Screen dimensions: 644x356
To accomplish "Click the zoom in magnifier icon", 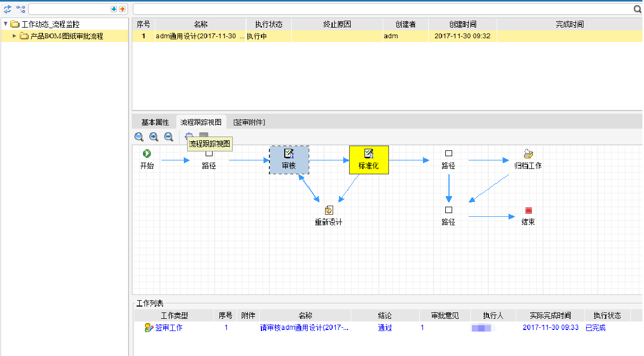I will [x=154, y=137].
